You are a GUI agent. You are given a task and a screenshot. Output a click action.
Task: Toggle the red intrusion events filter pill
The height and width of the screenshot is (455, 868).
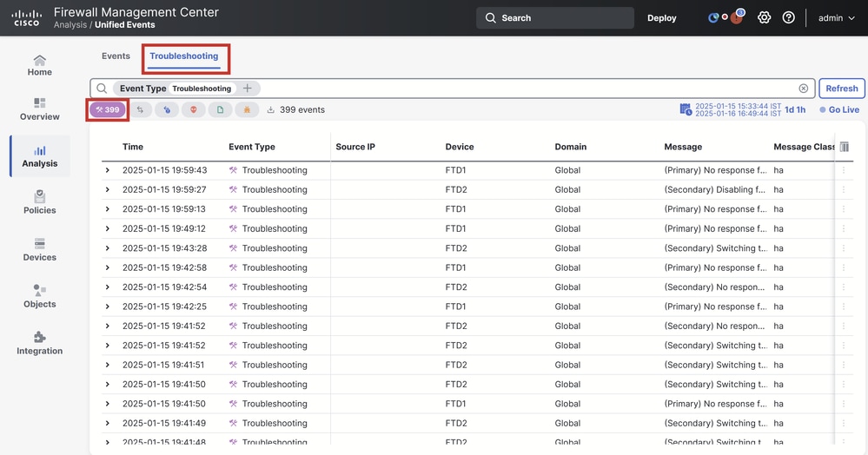pyautogui.click(x=193, y=109)
